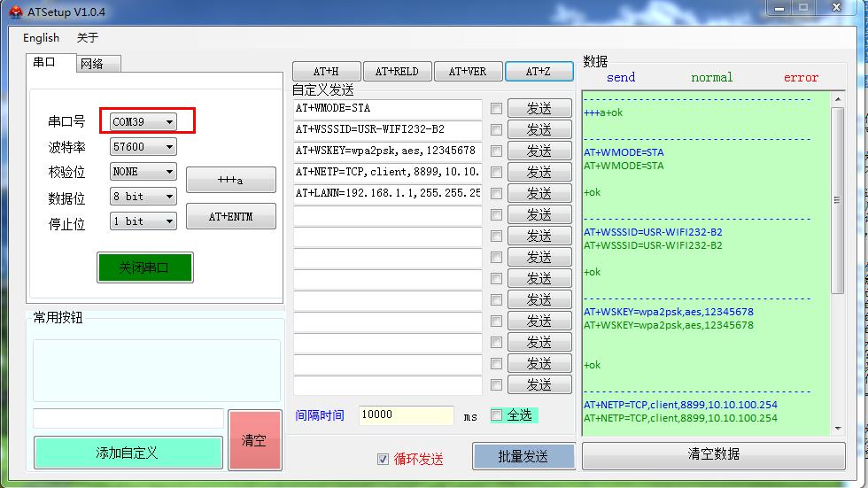Open the 8 bit data bits dropdown

pyautogui.click(x=143, y=197)
